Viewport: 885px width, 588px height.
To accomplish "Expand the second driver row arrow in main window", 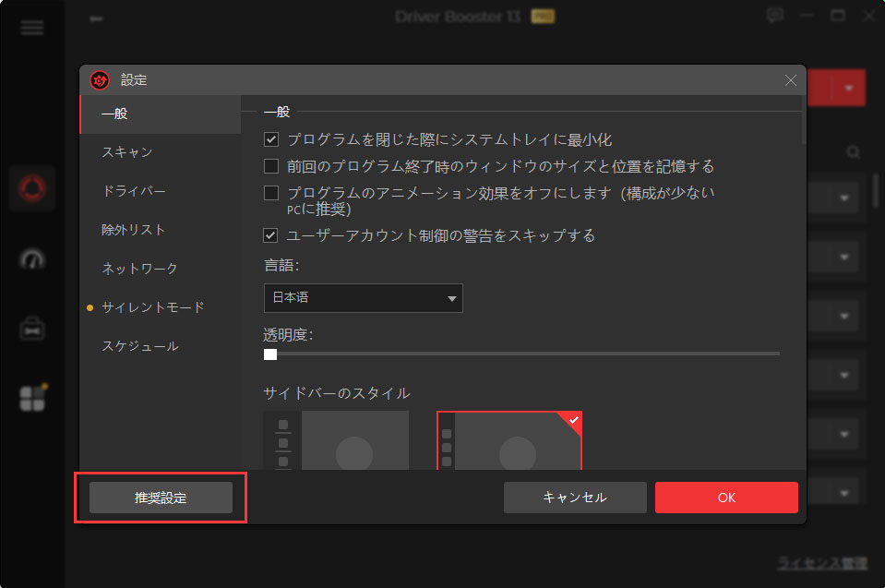I will pos(844,258).
